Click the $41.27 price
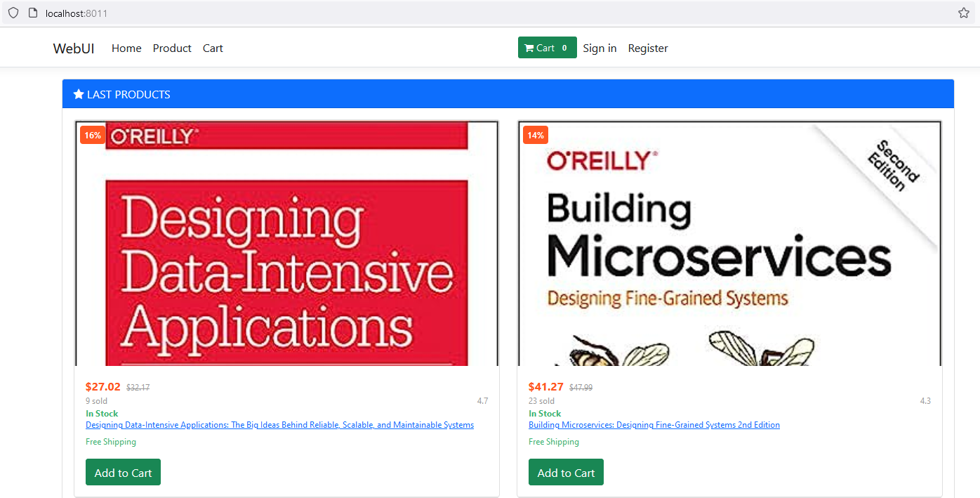 (546, 386)
